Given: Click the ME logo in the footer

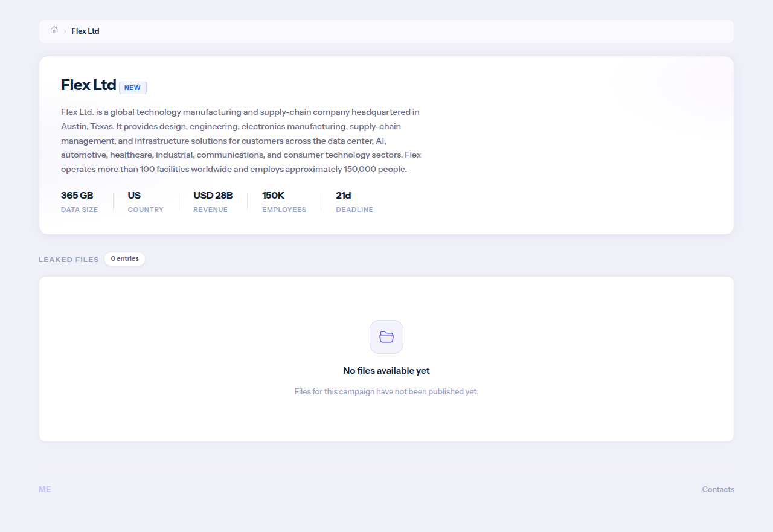Looking at the screenshot, I should click(45, 489).
